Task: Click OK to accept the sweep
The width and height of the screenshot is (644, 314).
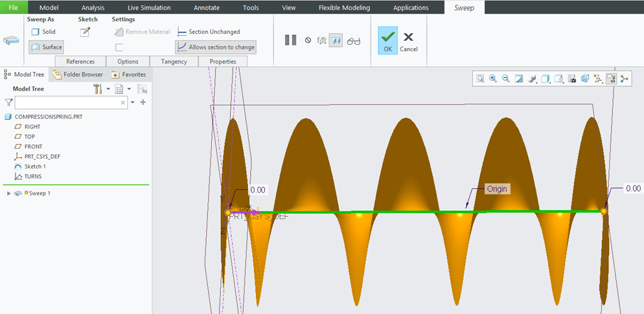Action: pyautogui.click(x=387, y=41)
